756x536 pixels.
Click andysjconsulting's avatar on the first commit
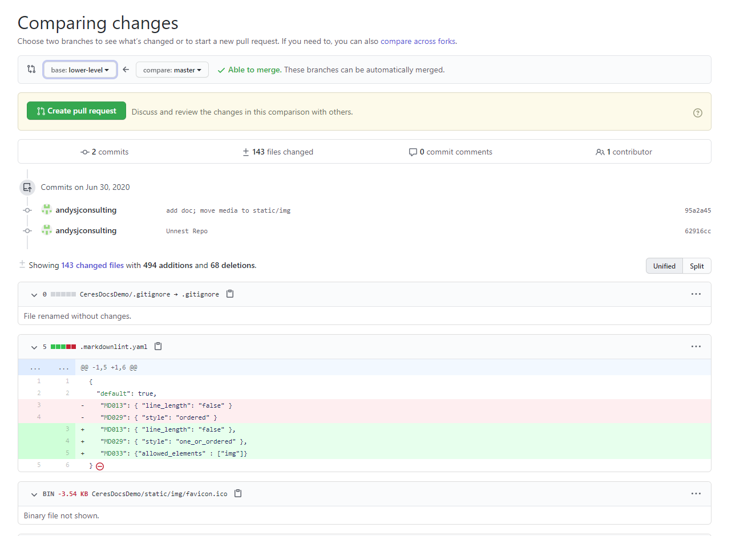(x=46, y=209)
